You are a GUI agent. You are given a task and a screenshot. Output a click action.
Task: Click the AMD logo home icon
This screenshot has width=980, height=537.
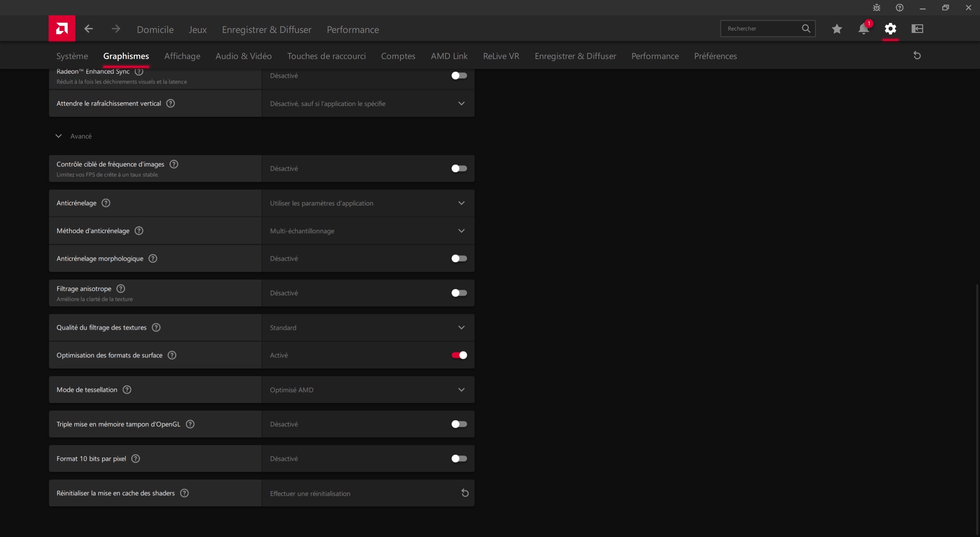pyautogui.click(x=62, y=28)
